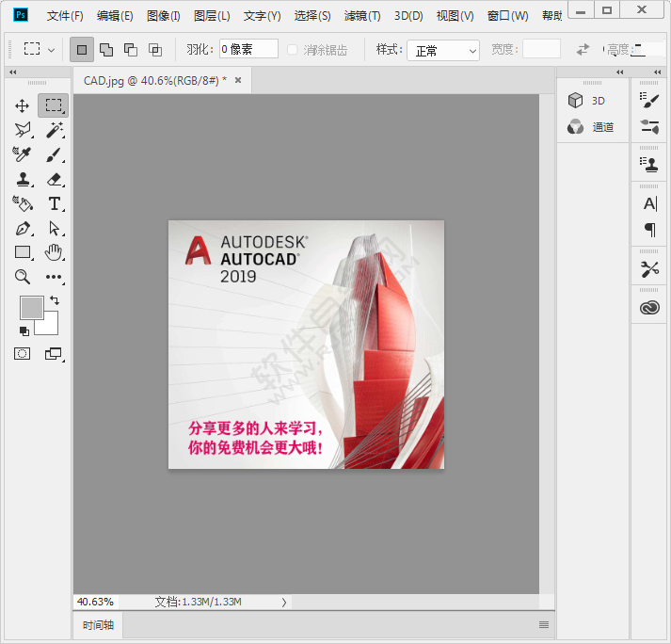Screen dimensions: 671x644
Task: Open the Character panel icon
Action: [x=649, y=203]
